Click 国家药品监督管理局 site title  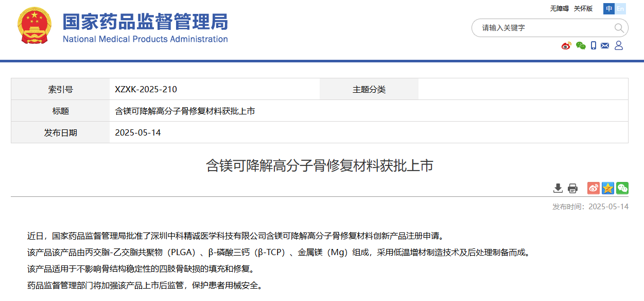click(145, 22)
